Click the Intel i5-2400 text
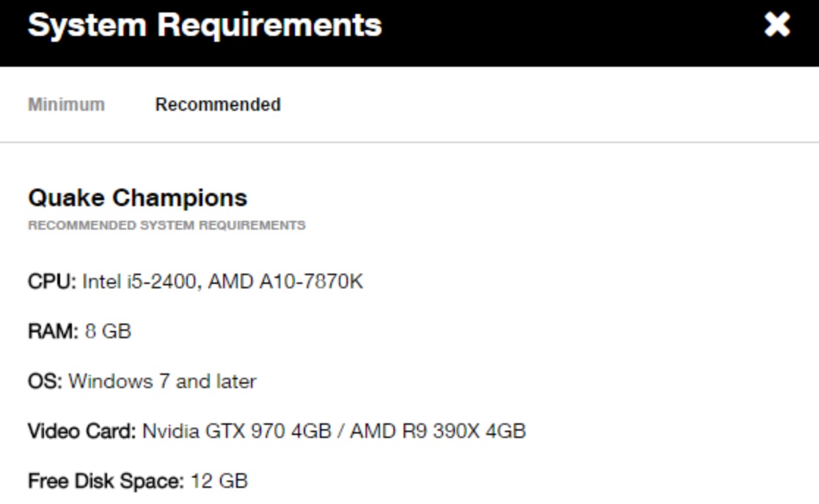 [139, 282]
